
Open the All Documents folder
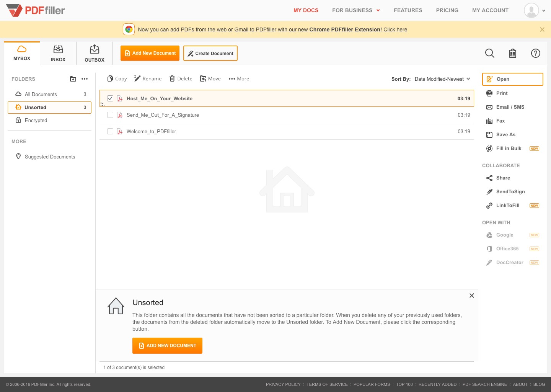click(50, 94)
